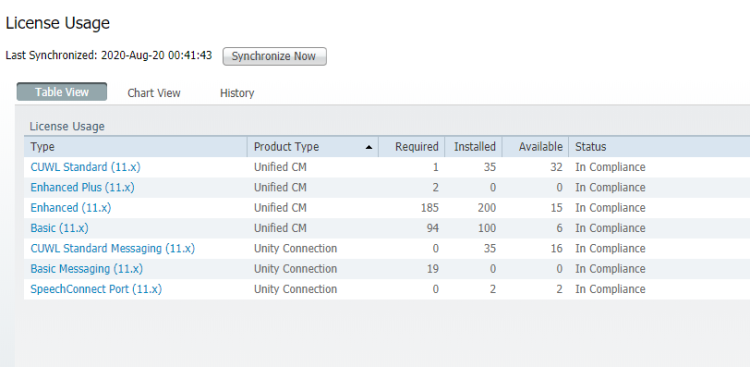Open the Basic Messaging (11.x) link
Viewport: 750px width, 367px height.
coord(87,269)
